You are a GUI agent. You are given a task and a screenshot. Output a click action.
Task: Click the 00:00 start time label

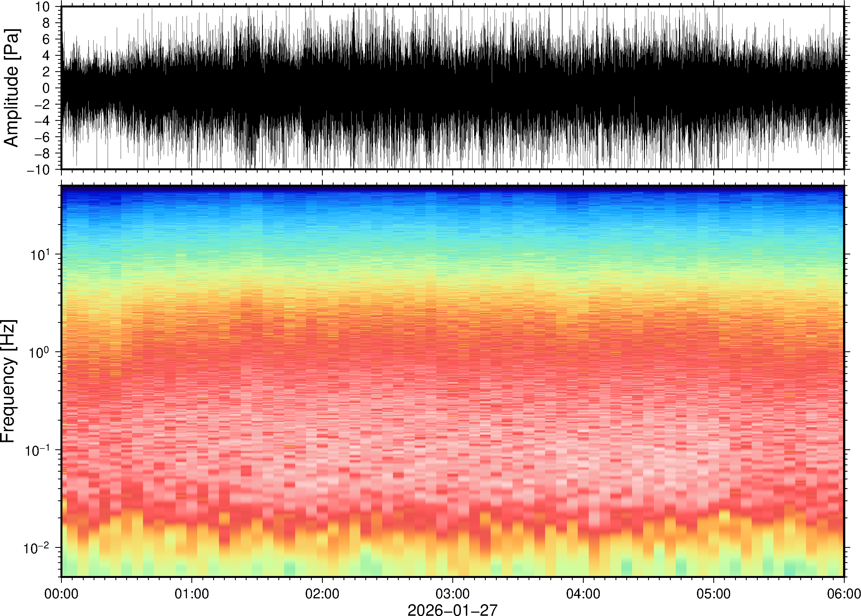[62, 594]
